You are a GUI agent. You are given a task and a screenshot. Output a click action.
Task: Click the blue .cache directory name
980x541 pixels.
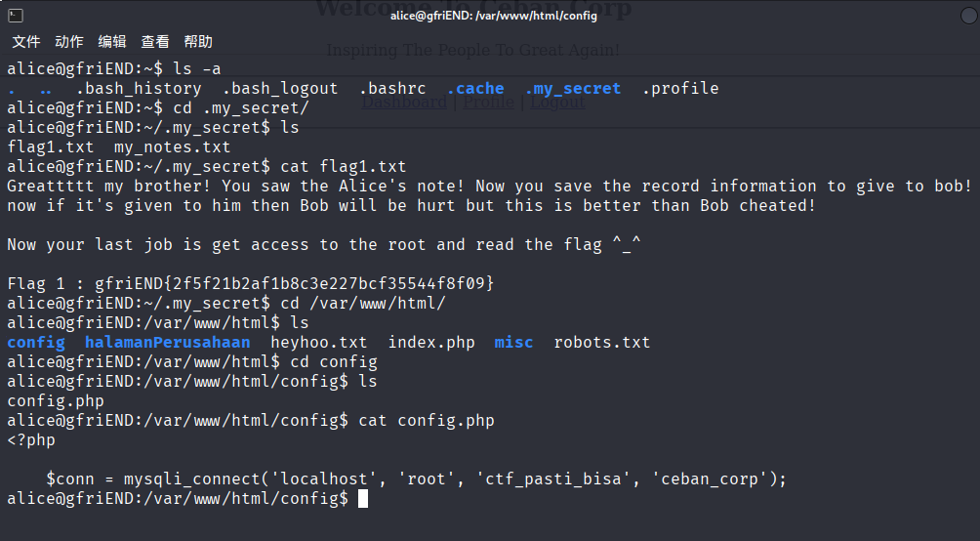(475, 89)
